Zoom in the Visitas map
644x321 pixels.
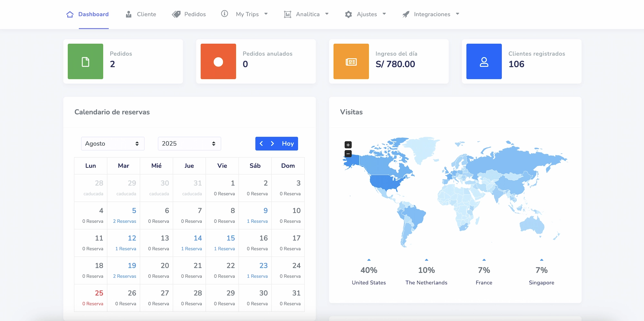point(348,145)
